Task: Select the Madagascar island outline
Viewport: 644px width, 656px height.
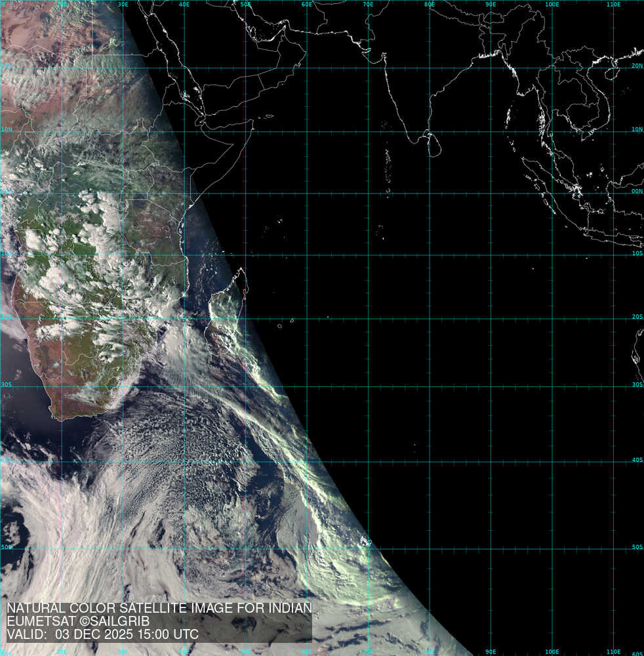Action: coord(226,315)
